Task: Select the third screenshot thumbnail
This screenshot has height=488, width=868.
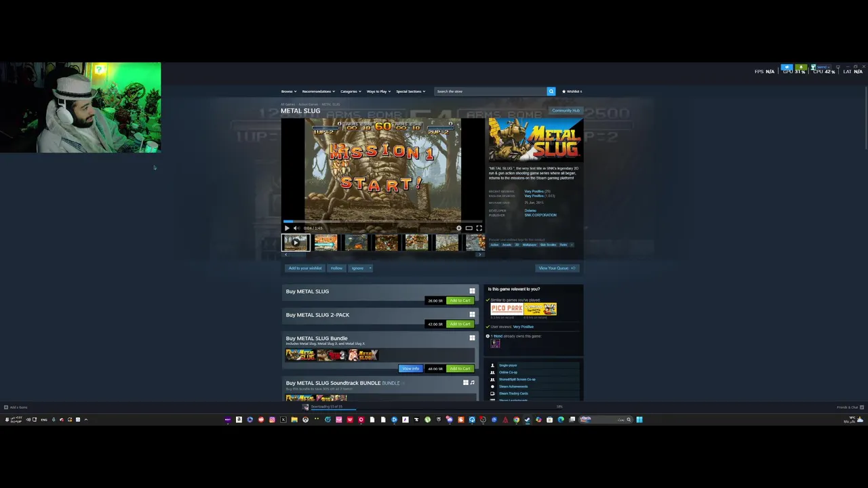Action: coord(356,242)
